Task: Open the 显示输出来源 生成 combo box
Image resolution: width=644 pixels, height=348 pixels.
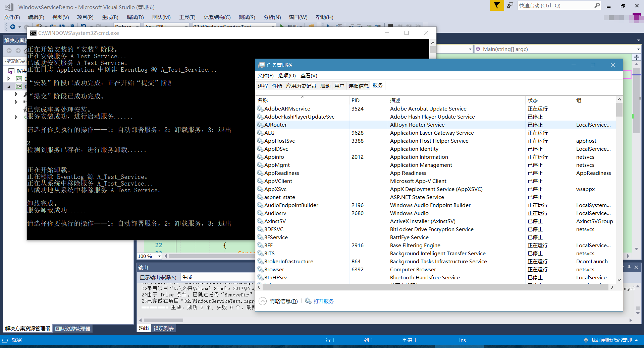Action: [x=218, y=277]
